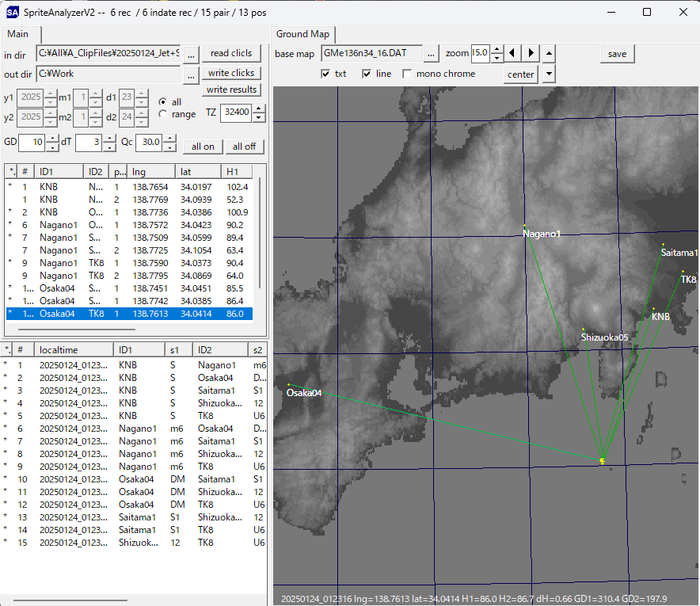This screenshot has width=700, height=606.
Task: Enable the mono chrome checkbox
Action: click(x=409, y=74)
